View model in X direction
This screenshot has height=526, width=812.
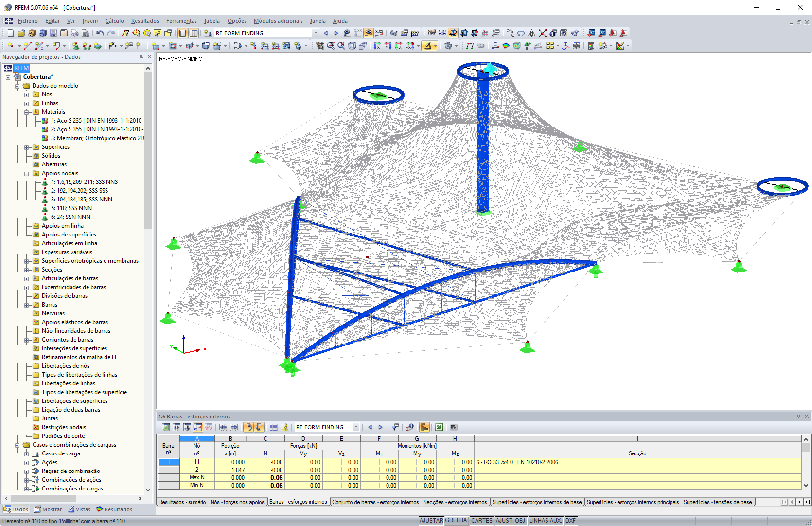click(377, 46)
